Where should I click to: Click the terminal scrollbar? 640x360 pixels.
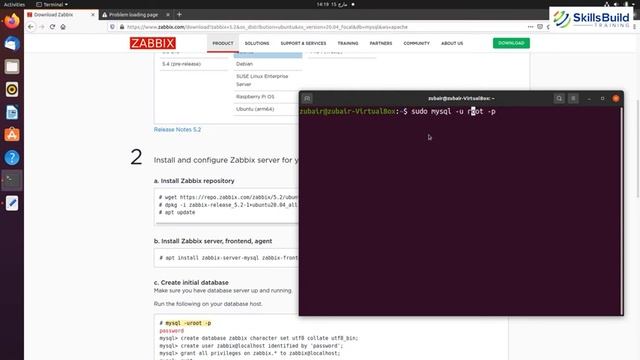coord(621,210)
